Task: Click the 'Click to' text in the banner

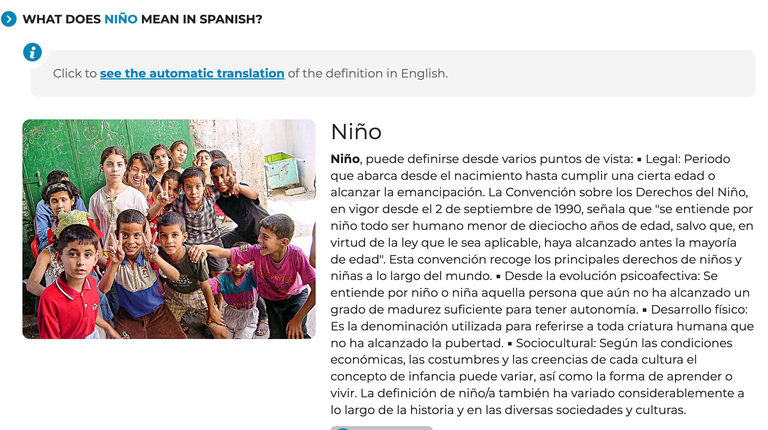Action: (75, 73)
